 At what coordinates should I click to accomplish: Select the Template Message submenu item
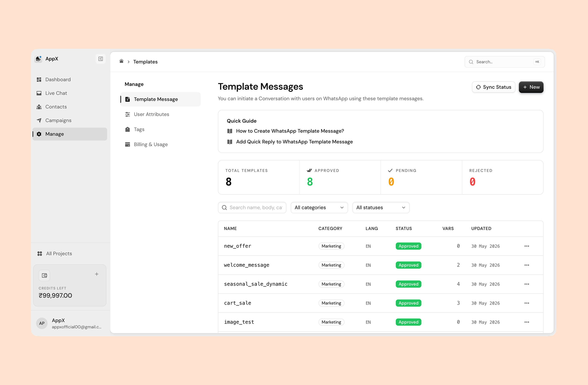(160, 99)
